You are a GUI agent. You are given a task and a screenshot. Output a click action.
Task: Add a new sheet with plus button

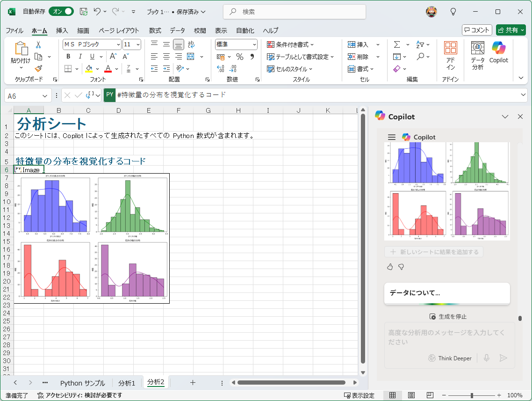tap(193, 383)
